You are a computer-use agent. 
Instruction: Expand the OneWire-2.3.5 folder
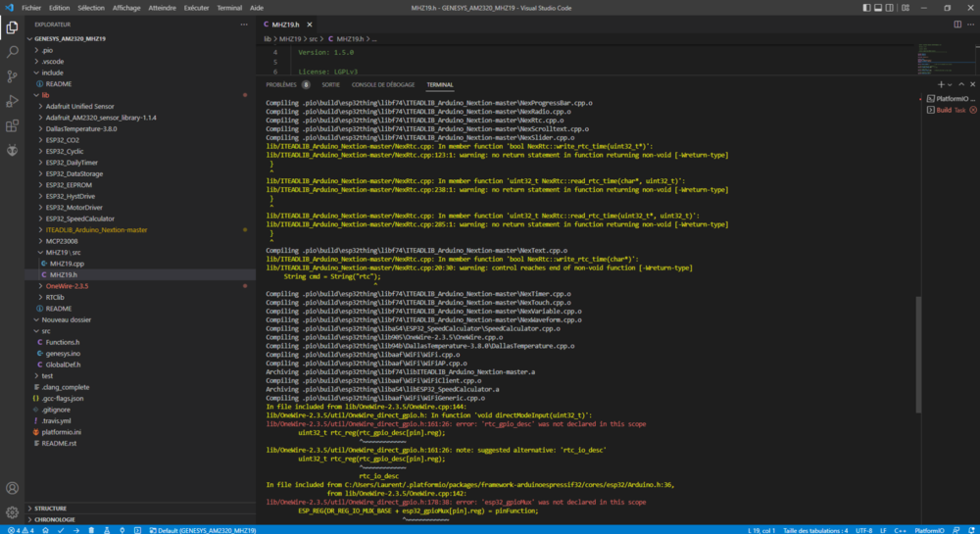pos(140,286)
